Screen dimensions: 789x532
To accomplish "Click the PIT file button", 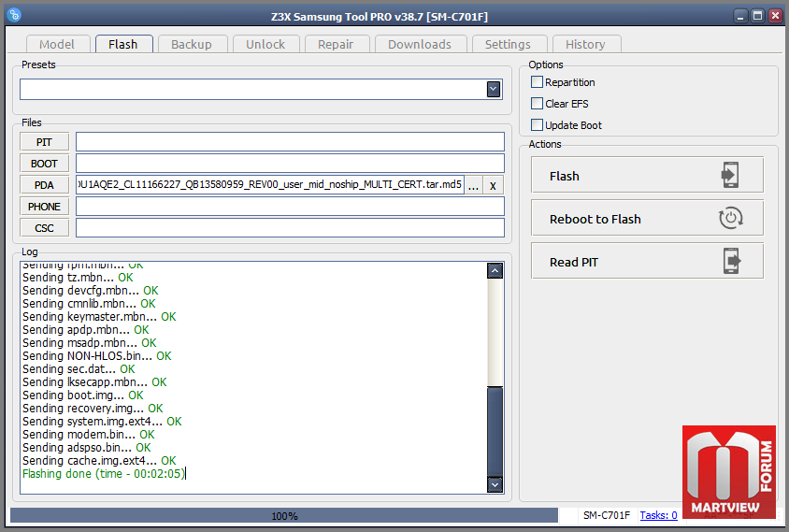I will (x=44, y=142).
